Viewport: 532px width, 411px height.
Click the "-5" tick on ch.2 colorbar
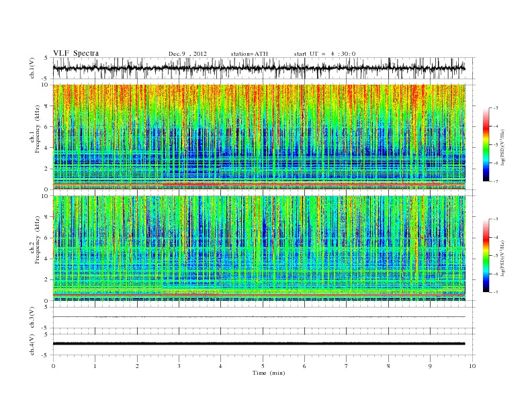(x=495, y=256)
